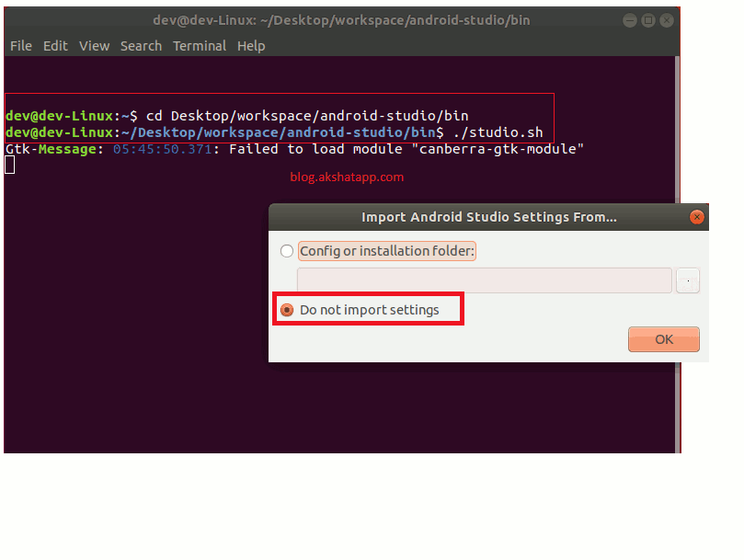Confirm settings import with OK
The width and height of the screenshot is (744, 560).
[x=663, y=338]
